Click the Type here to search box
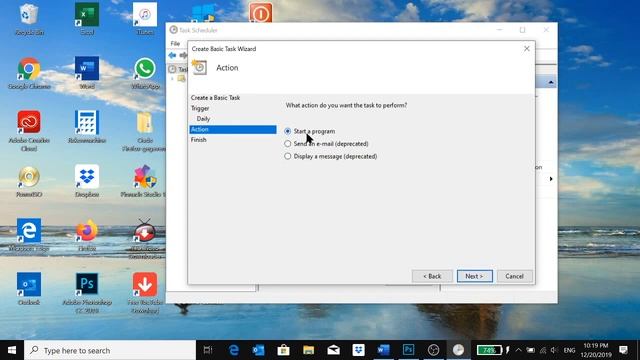The width and height of the screenshot is (640, 360). point(110,350)
